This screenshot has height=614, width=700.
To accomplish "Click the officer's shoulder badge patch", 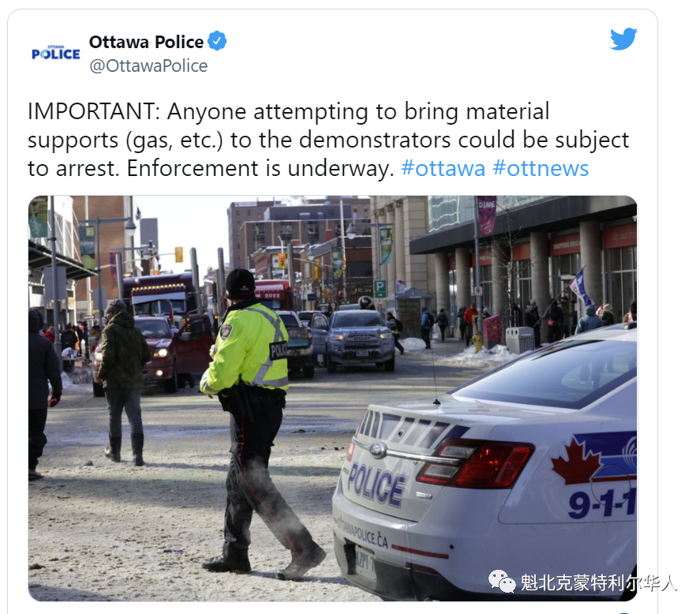I will click(x=226, y=331).
